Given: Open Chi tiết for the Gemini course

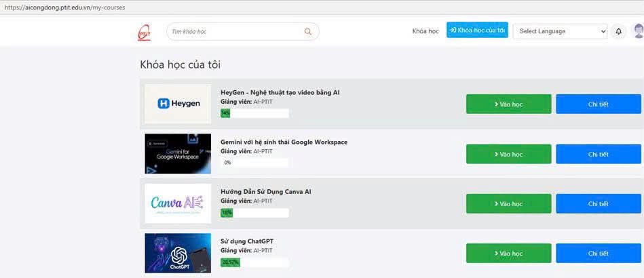Looking at the screenshot, I should point(598,155).
